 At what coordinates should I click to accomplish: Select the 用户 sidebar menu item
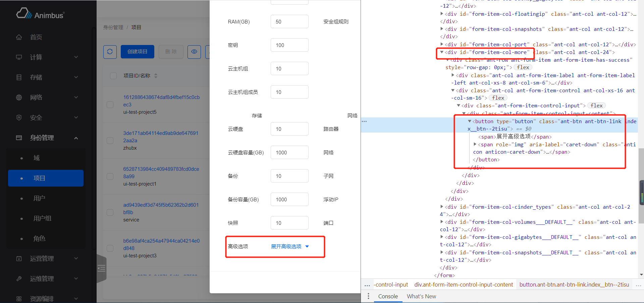39,198
